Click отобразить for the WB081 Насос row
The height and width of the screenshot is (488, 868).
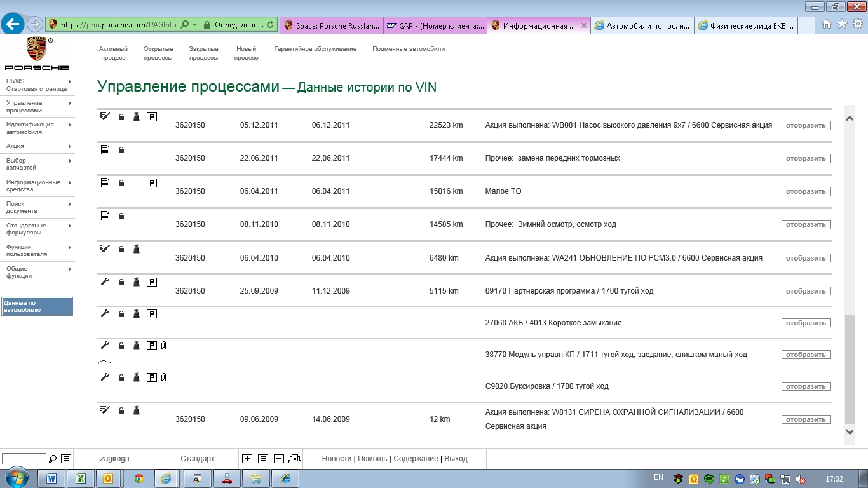pyautogui.click(x=806, y=125)
